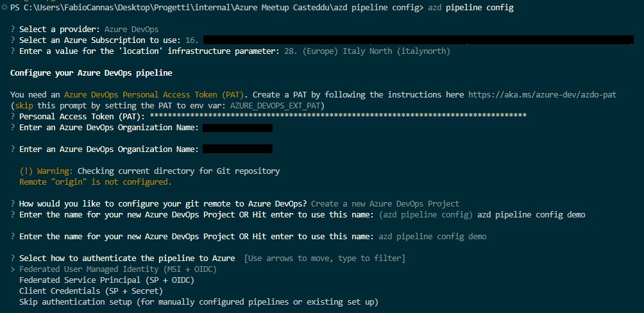Click the 'Create a new Azure DevOps Project' answer
The image size is (644, 313).
pyautogui.click(x=385, y=204)
